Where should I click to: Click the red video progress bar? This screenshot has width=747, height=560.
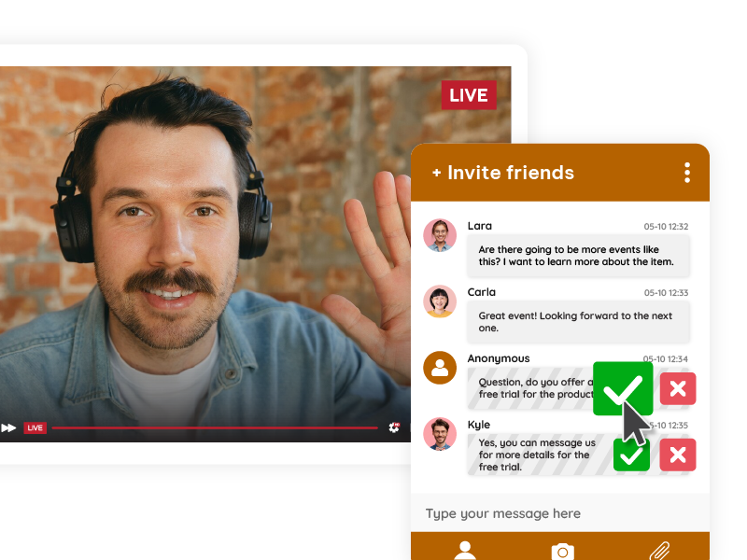point(215,427)
